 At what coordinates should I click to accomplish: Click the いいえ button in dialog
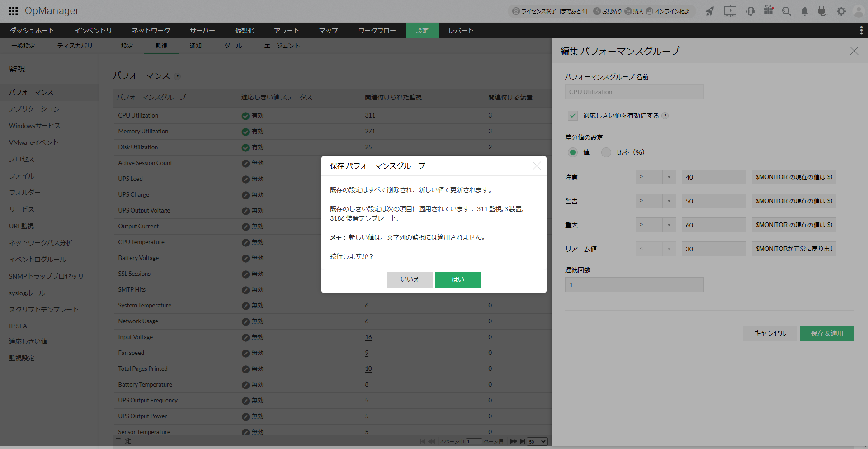[x=410, y=279]
